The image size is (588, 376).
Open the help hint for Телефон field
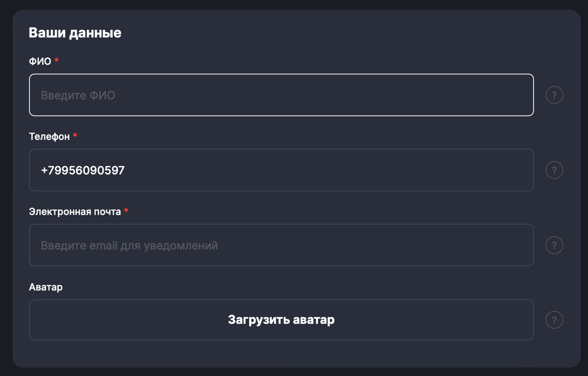(x=554, y=170)
